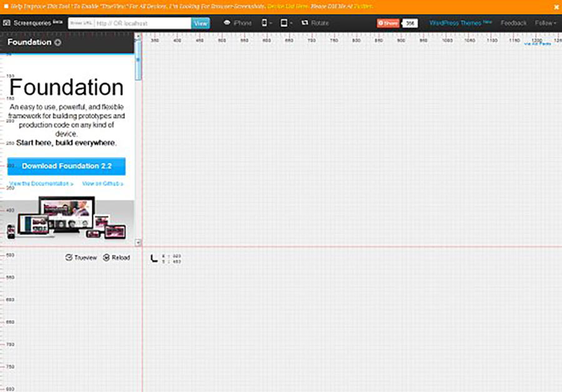
Task: Click the Download Foundation 2.2 button
Action: [66, 166]
